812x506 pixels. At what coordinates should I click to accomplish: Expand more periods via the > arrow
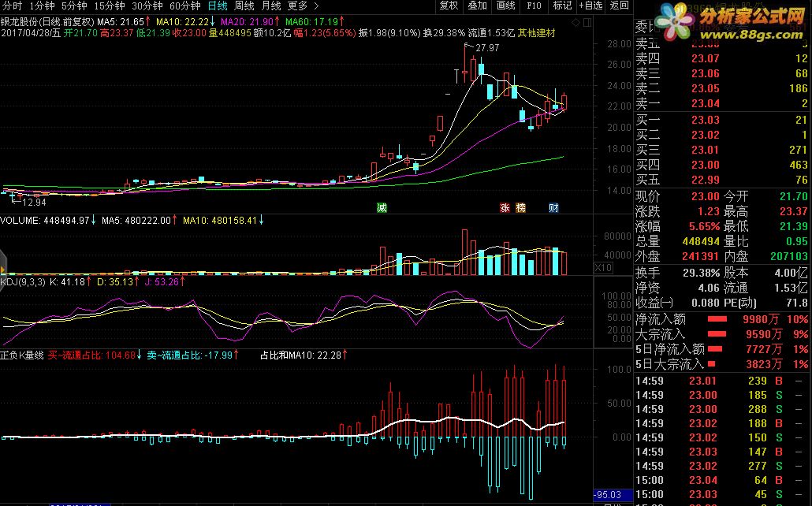click(x=316, y=6)
